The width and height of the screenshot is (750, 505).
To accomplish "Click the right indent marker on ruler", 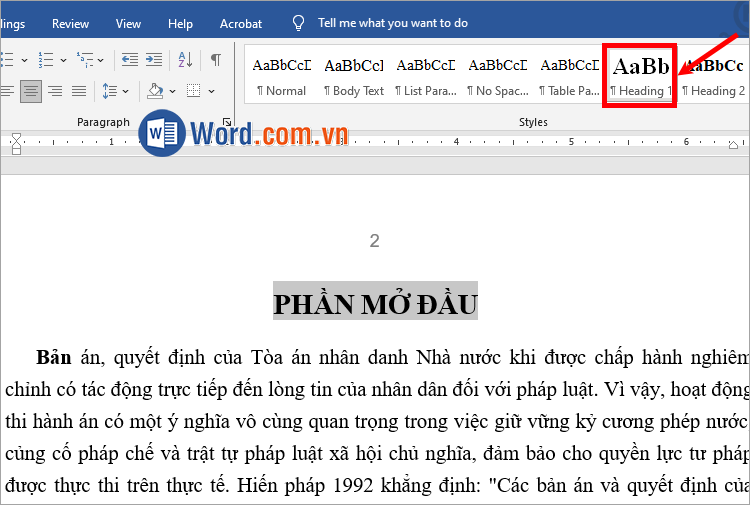I will coord(733,144).
